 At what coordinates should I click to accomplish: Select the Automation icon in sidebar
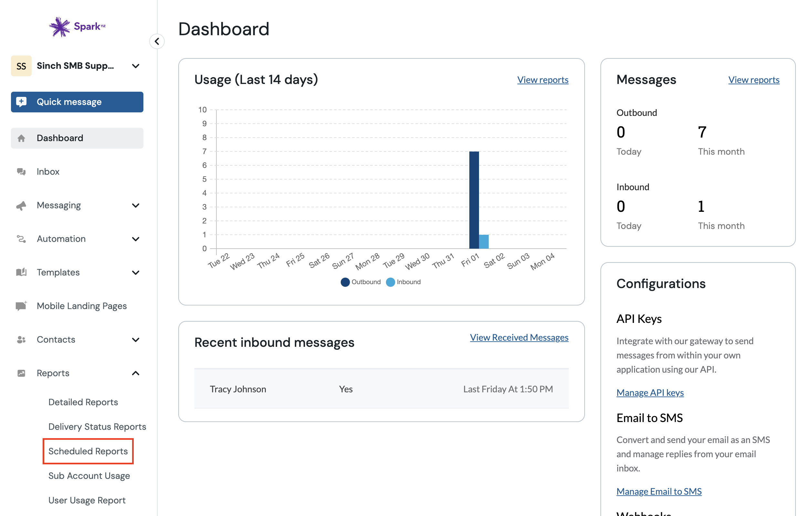21,239
